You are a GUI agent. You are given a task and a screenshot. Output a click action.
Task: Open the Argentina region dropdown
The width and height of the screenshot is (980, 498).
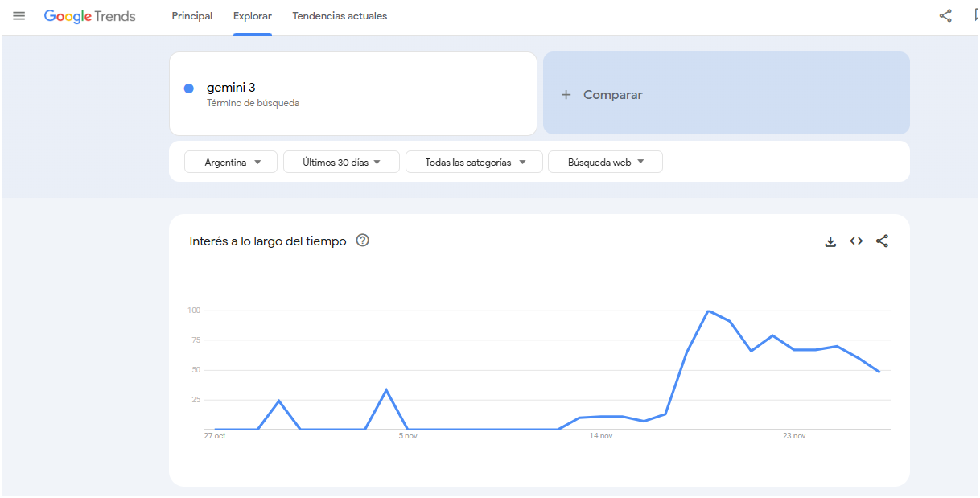[230, 162]
